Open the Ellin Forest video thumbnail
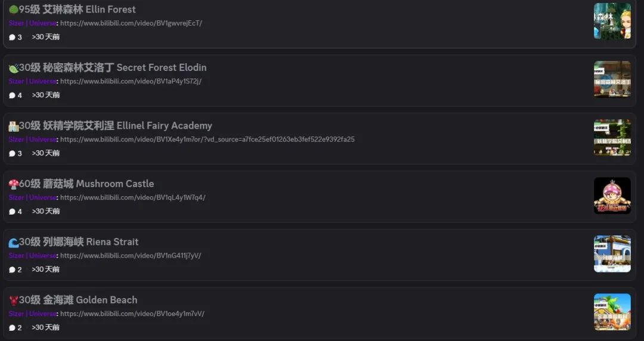 pos(612,21)
